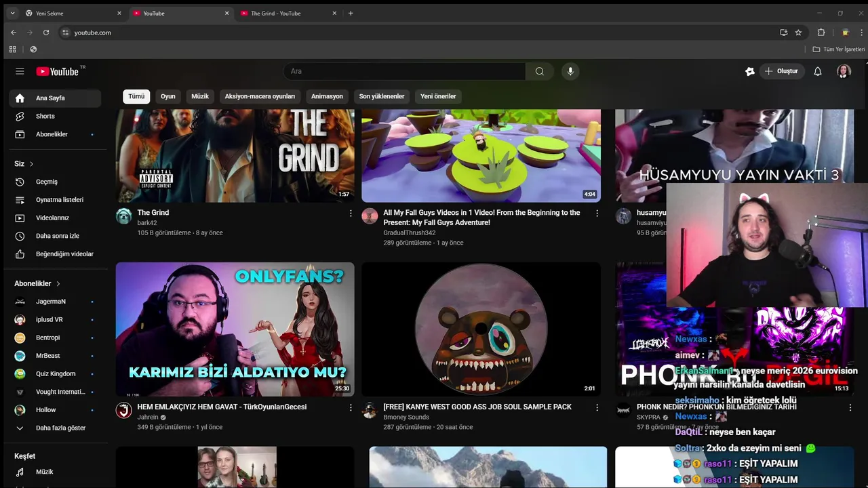Open a new browser tab
This screenshot has width=868, height=488.
coord(351,13)
